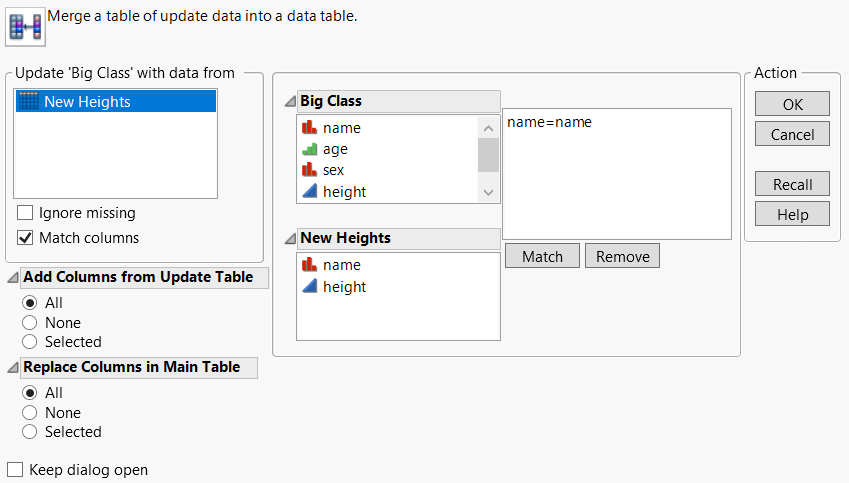Screen dimensions: 849x483
Task: Enable the Ignore missing checkbox
Action: [x=25, y=213]
